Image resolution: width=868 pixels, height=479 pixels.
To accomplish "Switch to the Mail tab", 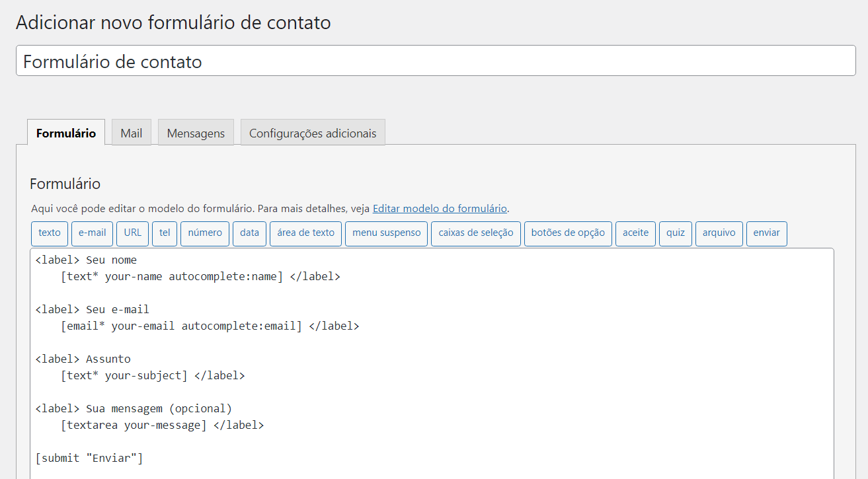I will [x=132, y=133].
